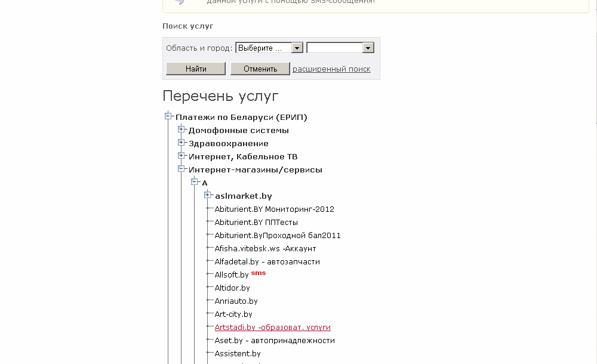Select Afisha.vitebsk.ws -Аккаунт entry
The height and width of the screenshot is (364, 597).
265,249
